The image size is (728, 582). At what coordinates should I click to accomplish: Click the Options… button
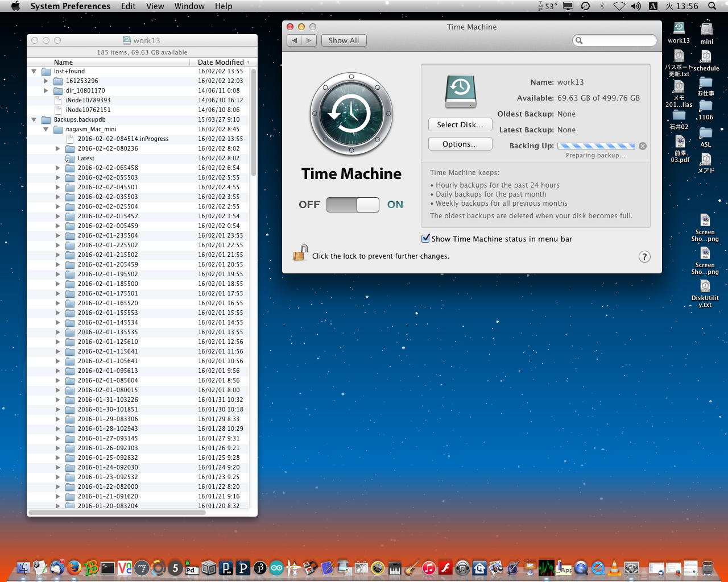pos(460,144)
